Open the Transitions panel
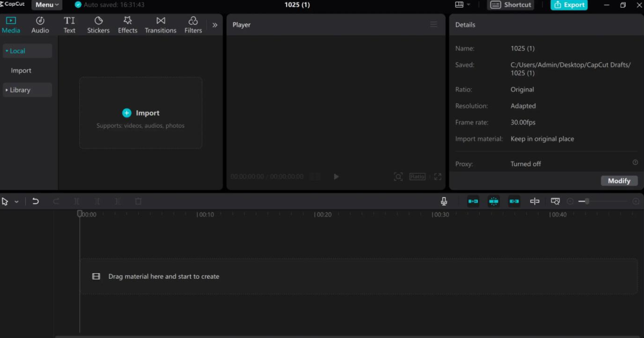This screenshot has width=644, height=338. click(160, 25)
